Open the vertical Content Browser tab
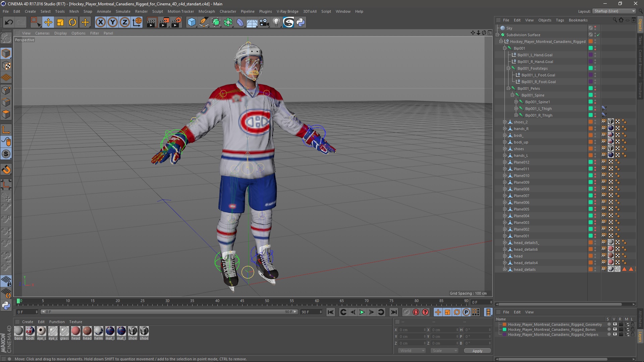644x362 pixels. pos(640,63)
